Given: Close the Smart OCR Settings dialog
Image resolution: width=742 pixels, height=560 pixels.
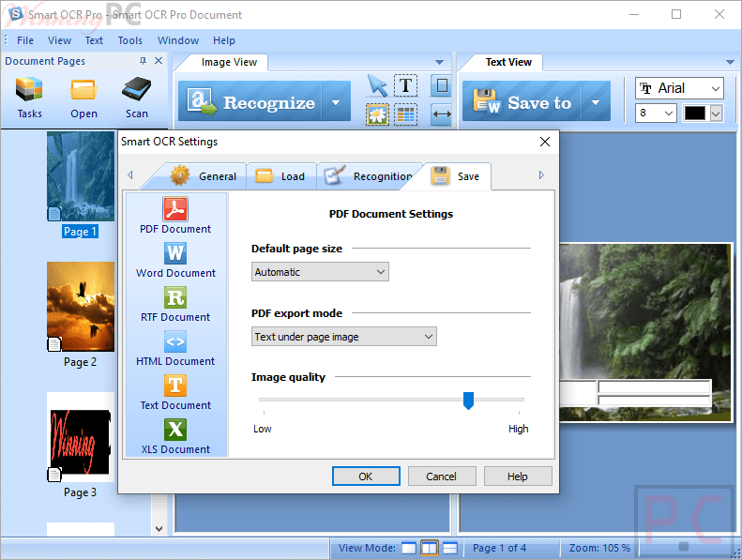Looking at the screenshot, I should (x=545, y=142).
